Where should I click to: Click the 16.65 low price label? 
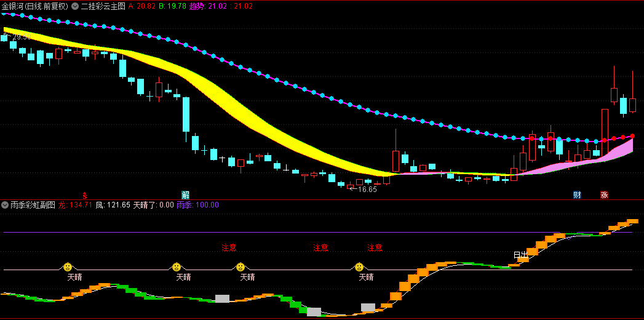pos(367,190)
